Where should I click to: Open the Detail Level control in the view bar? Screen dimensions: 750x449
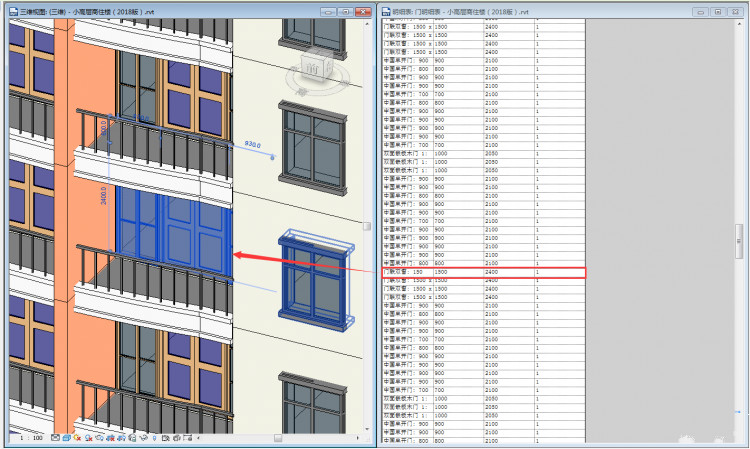point(55,438)
